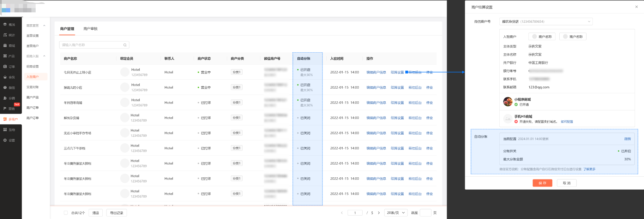The width and height of the screenshot is (644, 219).
Task: Open the 了解更多 link
Action: coord(589,169)
